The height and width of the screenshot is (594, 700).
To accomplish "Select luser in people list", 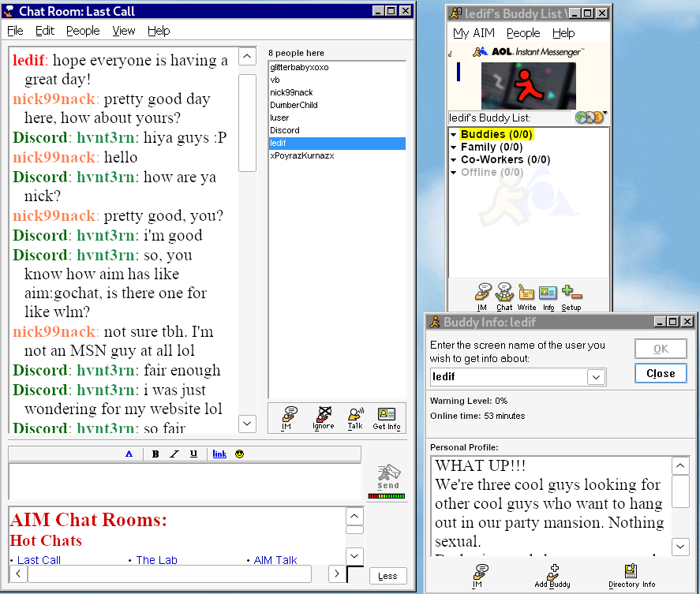I will tap(337, 118).
